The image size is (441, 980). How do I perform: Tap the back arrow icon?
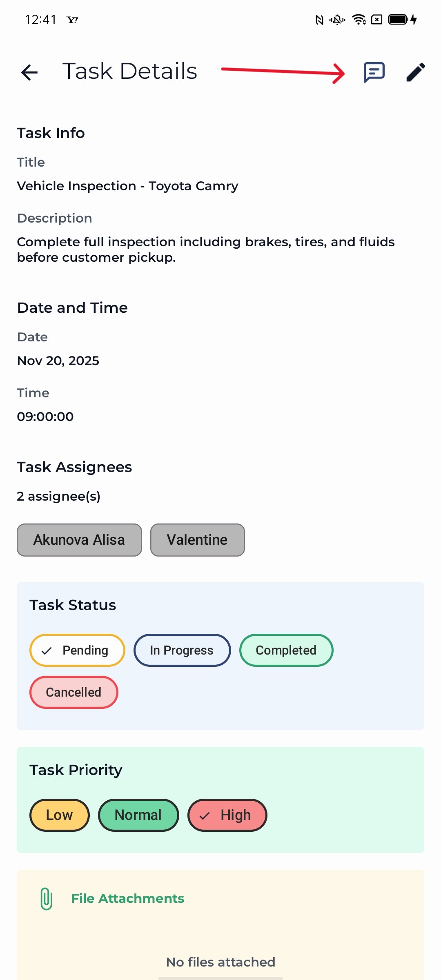[x=29, y=72]
